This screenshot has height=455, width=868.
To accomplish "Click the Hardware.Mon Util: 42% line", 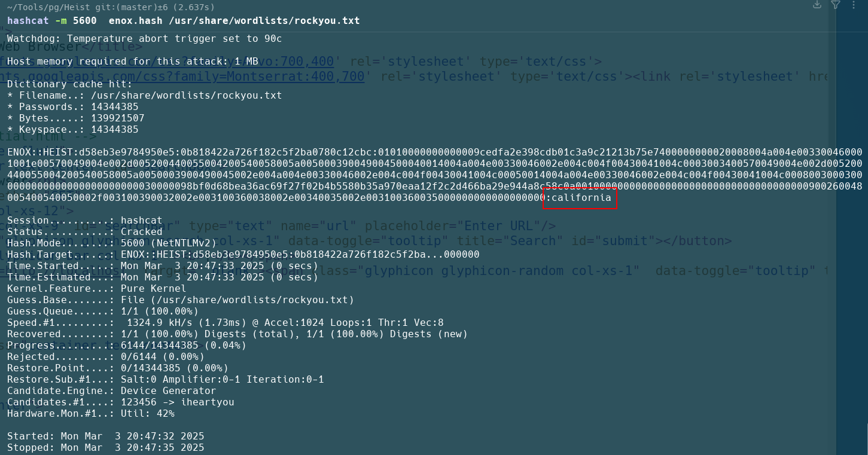I will [x=90, y=414].
